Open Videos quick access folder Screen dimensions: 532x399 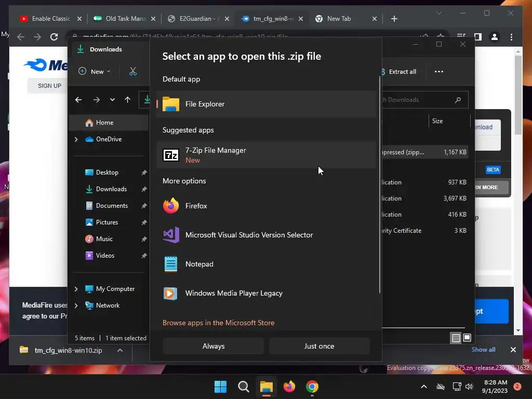pos(105,256)
